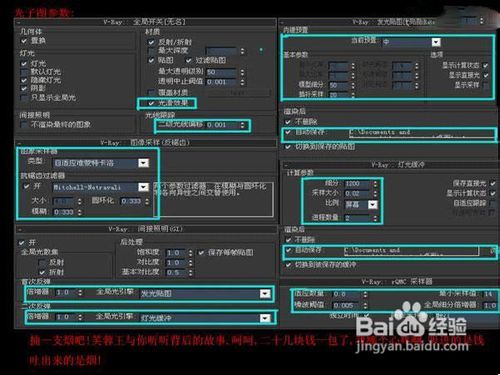Toggle the 光滑效果 checkbox
500x375 pixels.
pyautogui.click(x=151, y=103)
